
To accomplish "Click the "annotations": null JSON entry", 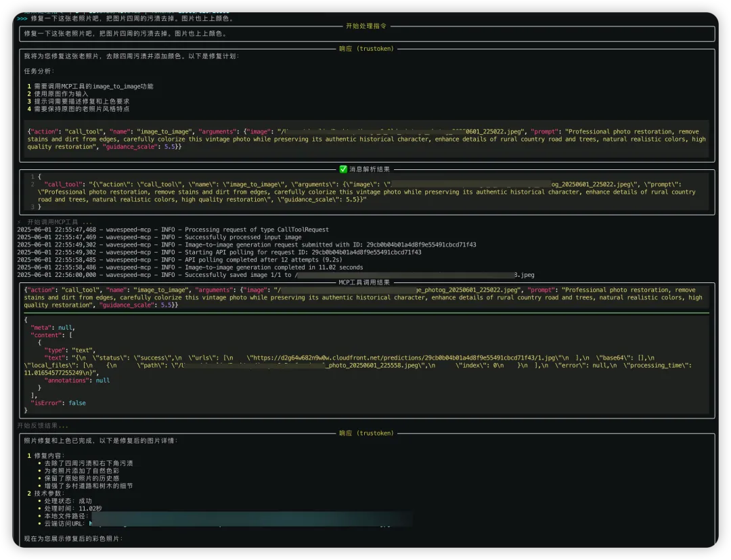I will [77, 381].
